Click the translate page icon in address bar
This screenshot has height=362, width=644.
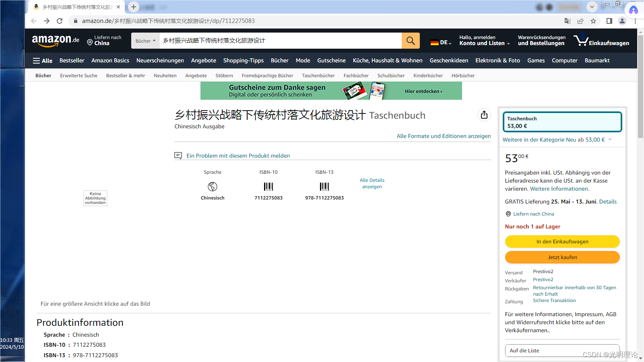(568, 21)
